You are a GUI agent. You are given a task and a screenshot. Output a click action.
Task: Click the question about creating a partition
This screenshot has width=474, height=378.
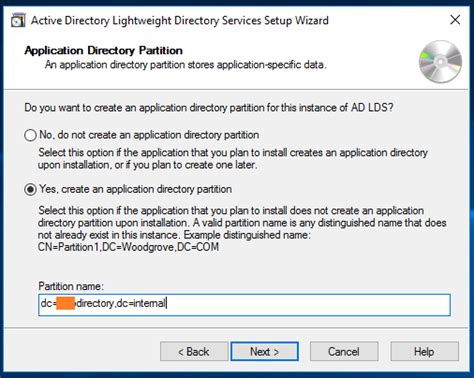point(209,108)
